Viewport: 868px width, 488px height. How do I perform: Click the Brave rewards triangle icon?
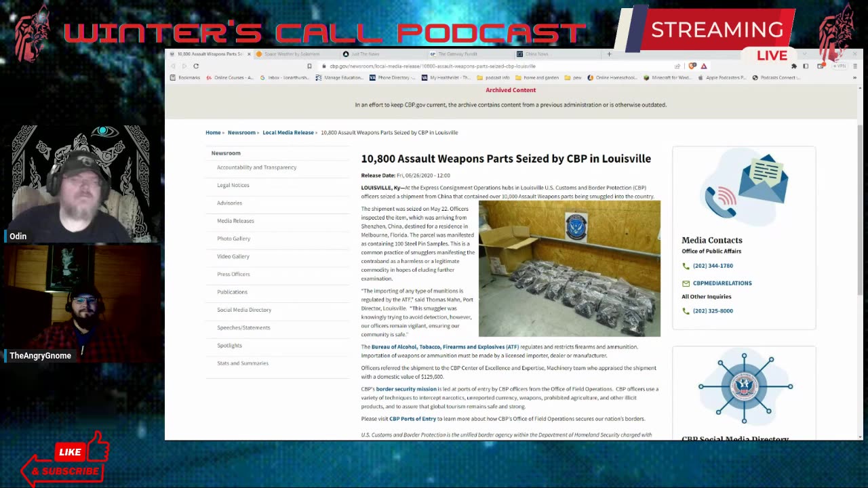coord(704,66)
